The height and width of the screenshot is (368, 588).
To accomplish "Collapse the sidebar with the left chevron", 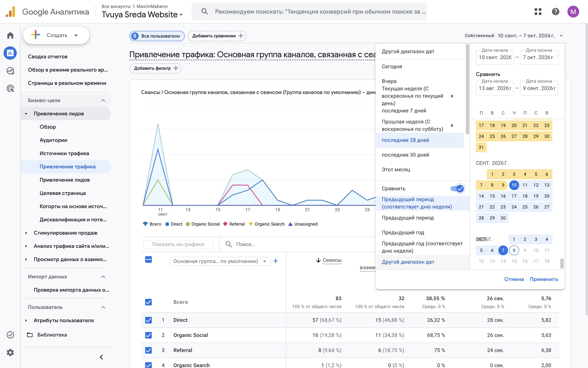I will coord(102,357).
